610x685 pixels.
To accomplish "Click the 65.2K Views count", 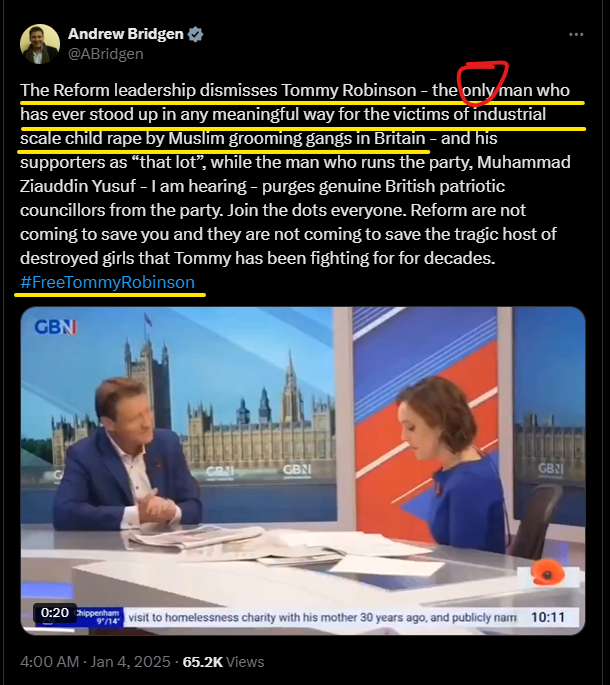I will coord(223,662).
